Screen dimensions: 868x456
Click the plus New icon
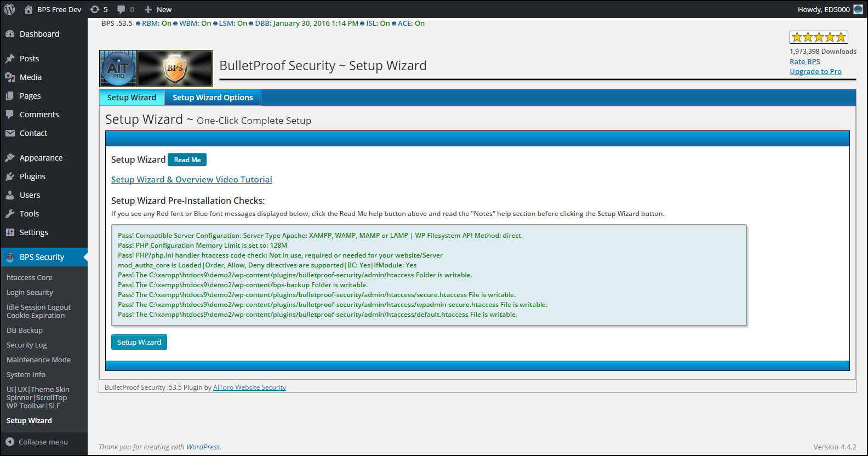(x=148, y=9)
